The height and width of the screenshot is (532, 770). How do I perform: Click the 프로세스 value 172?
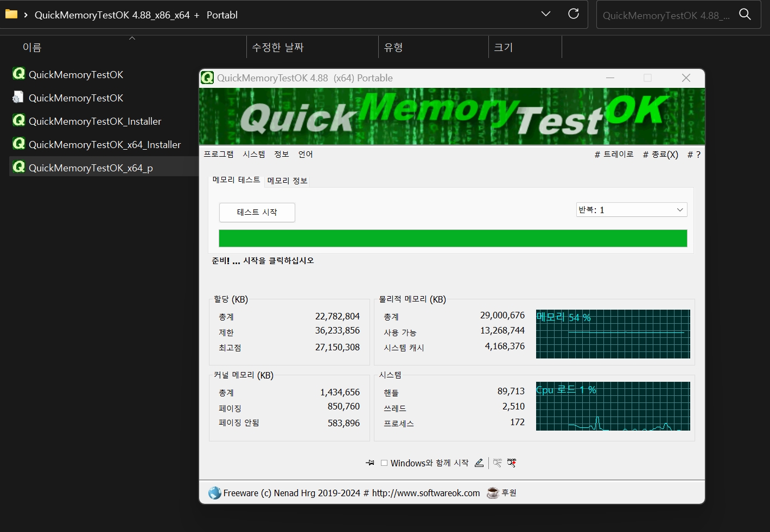[x=518, y=422]
